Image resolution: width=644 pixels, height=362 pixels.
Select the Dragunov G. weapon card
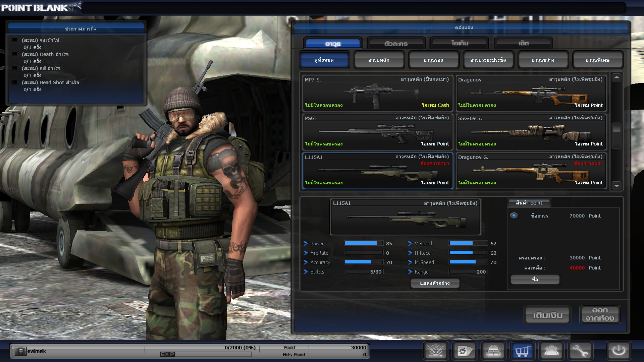[x=531, y=171]
